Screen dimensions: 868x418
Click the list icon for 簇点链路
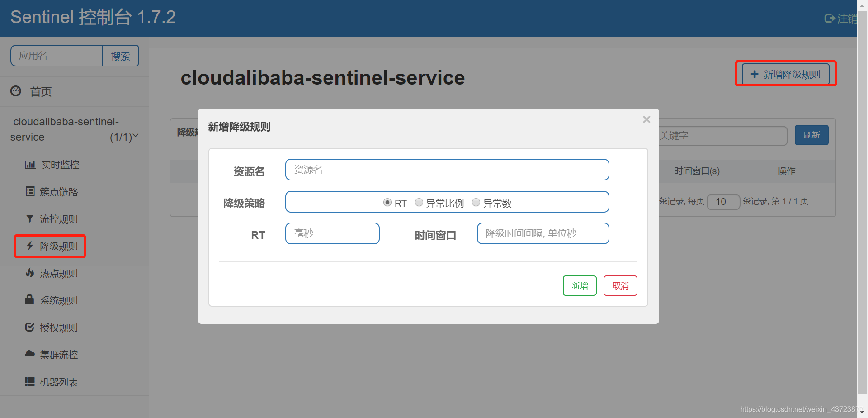click(30, 191)
